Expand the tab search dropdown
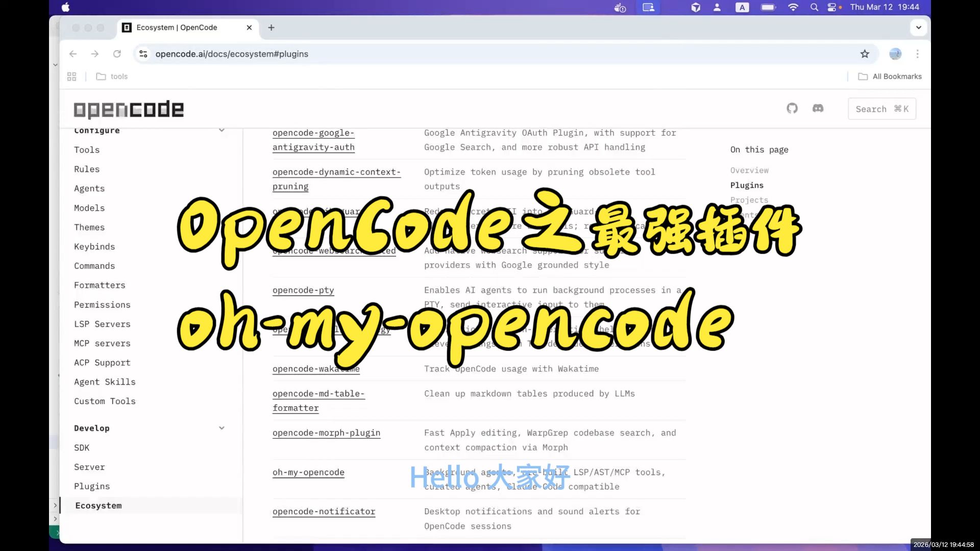This screenshot has height=551, width=980. click(918, 28)
